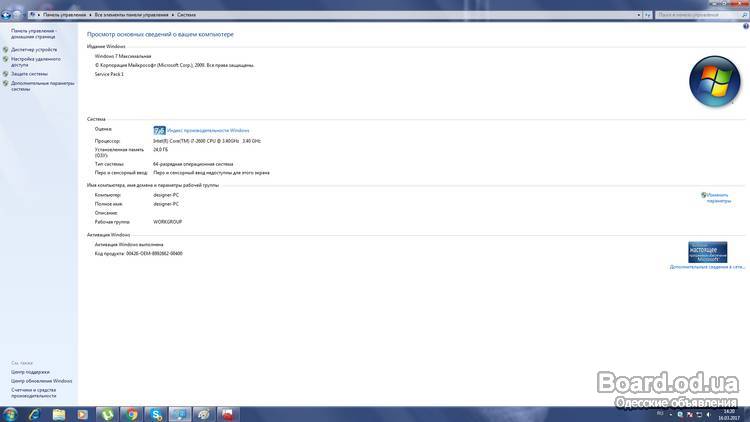This screenshot has height=422, width=750.
Task: Open 'Счетчики и средства производительности' link
Action: (34, 393)
